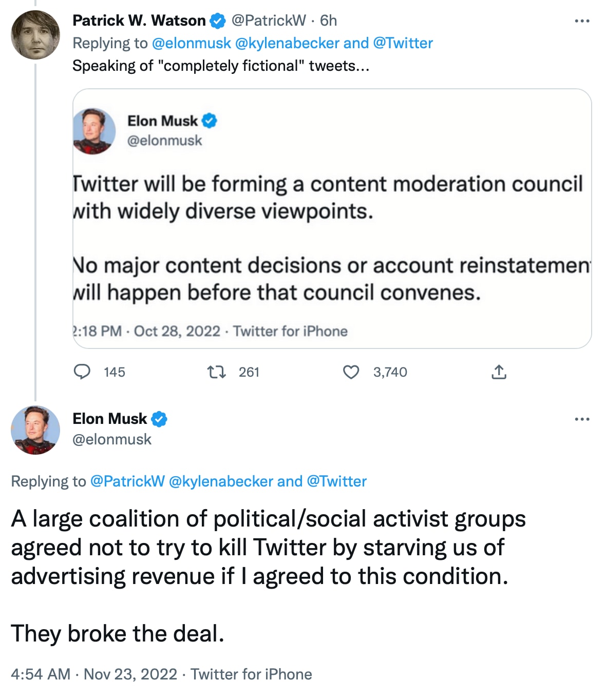
Task: Open @Twitter mention in Patrick's reply line
Action: [x=403, y=43]
